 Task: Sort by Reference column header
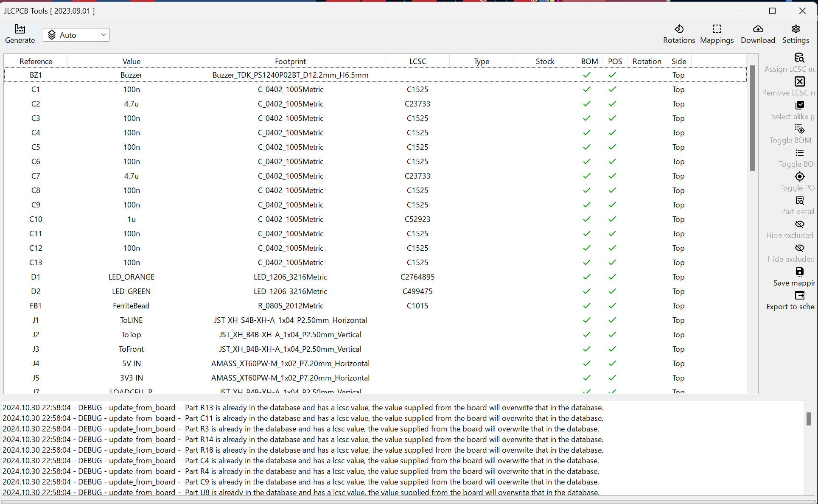36,61
